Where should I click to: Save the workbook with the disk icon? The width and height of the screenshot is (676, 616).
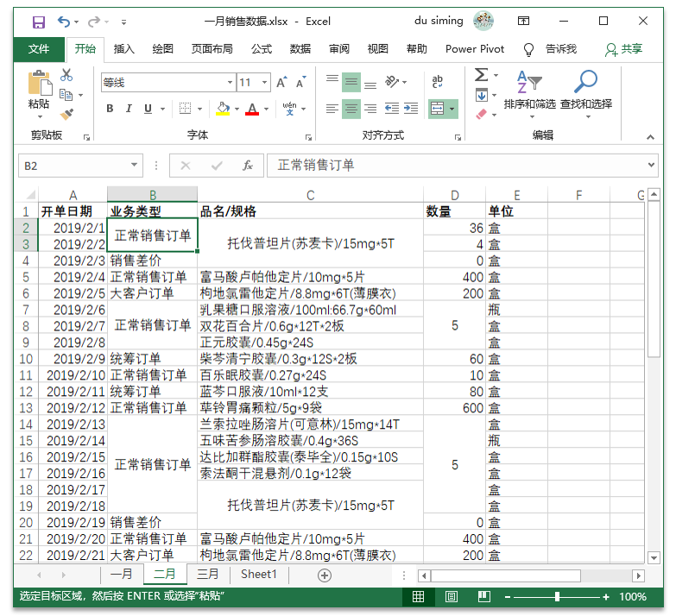pyautogui.click(x=39, y=22)
